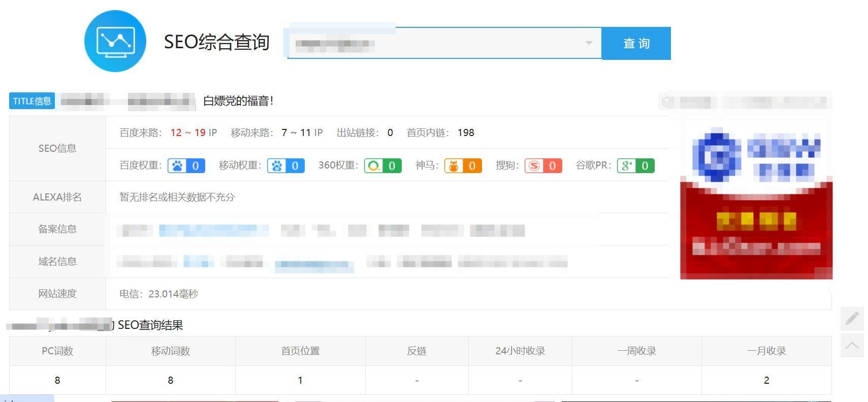Click the 反链 dash value cell

click(x=417, y=380)
